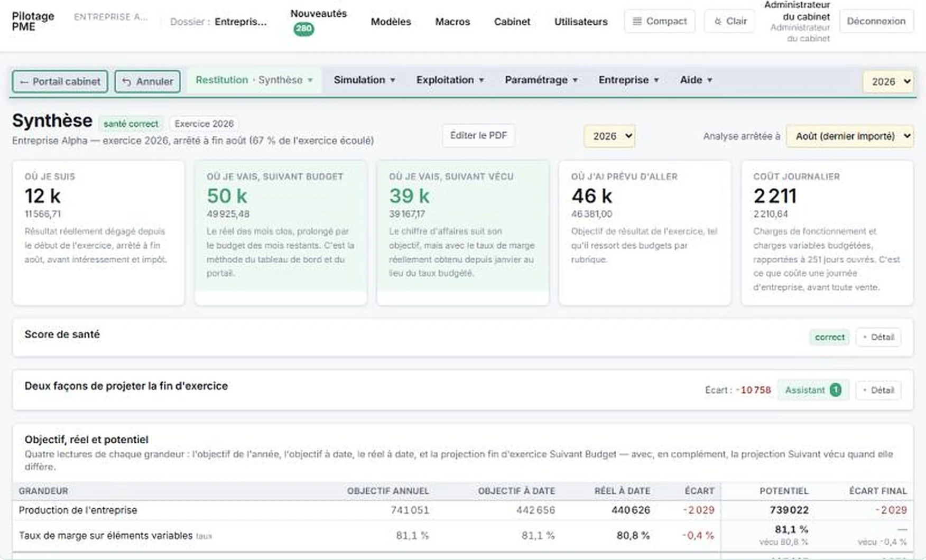The height and width of the screenshot is (560, 926).
Task: Open the Entreprise dropdown menu
Action: coord(628,80)
